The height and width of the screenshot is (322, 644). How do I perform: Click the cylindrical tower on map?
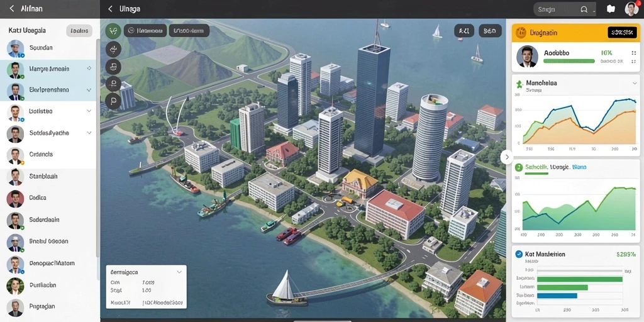(x=430, y=138)
